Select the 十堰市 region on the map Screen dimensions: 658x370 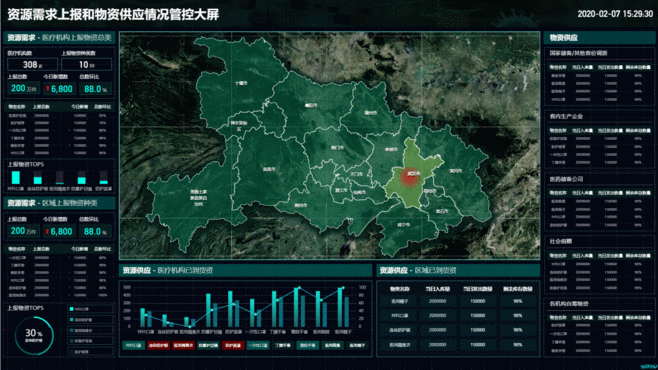click(240, 83)
